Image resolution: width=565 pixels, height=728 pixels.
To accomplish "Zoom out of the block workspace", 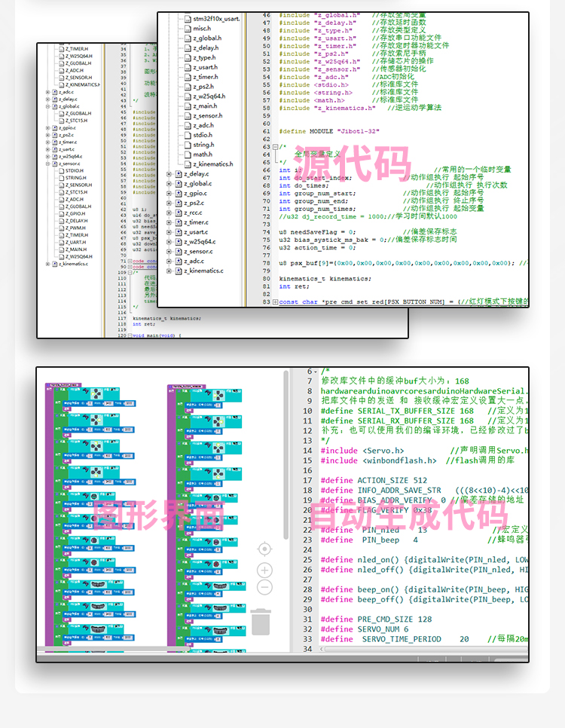I will point(264,587).
